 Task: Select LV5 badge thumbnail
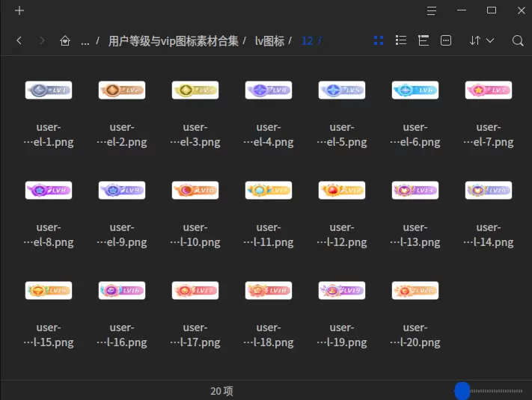342,90
